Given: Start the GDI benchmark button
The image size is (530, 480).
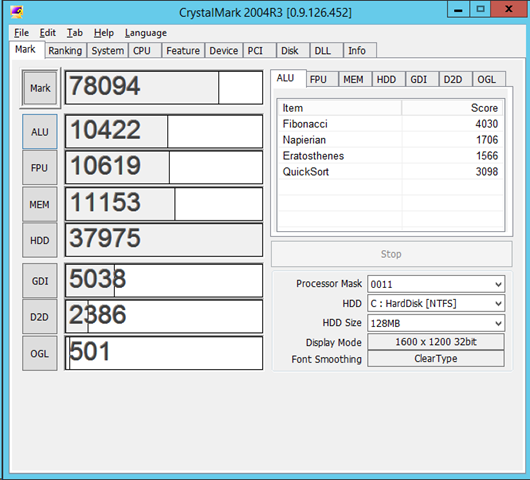Looking at the screenshot, I should click(x=40, y=281).
